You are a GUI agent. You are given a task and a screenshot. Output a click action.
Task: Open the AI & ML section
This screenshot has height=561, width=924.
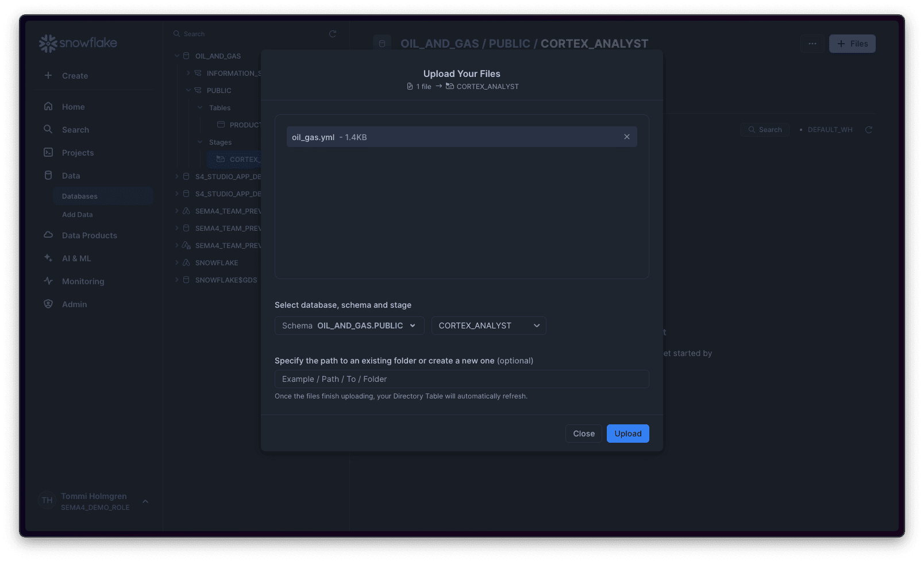point(48,258)
